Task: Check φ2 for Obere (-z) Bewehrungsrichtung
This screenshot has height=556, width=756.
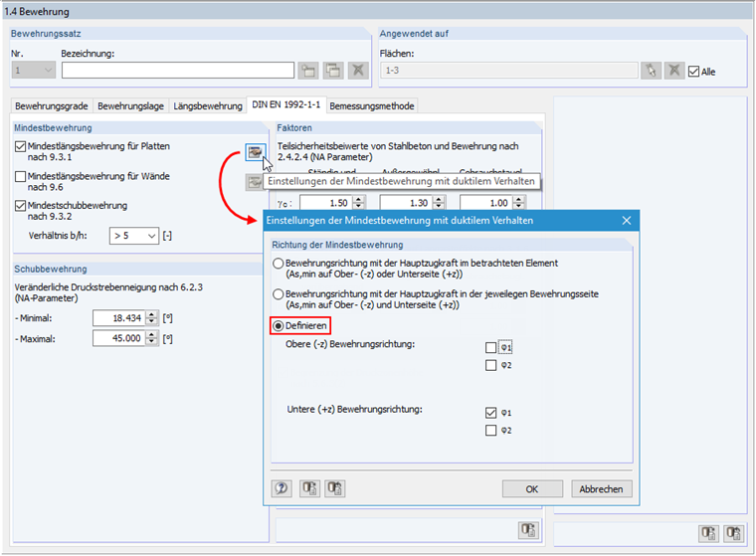Action: pos(490,365)
